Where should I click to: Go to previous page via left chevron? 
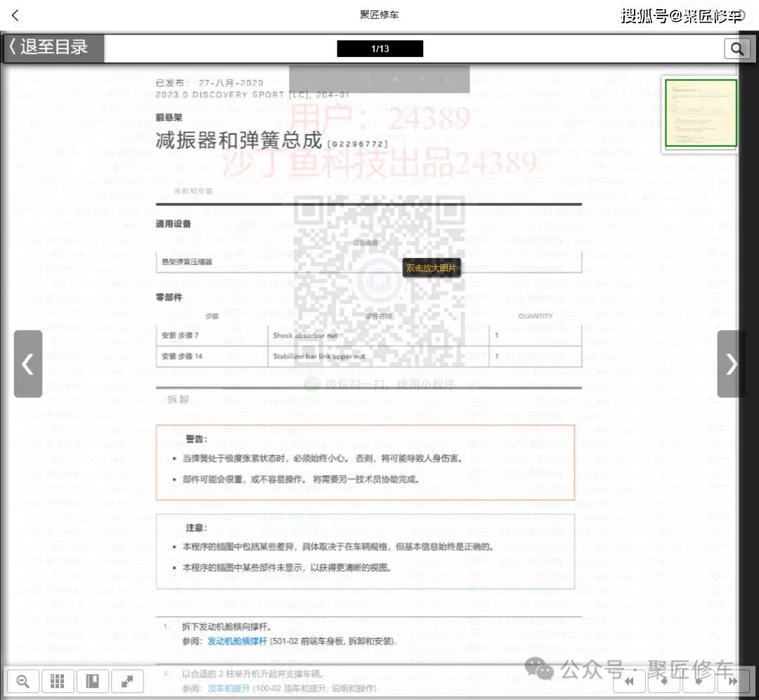(28, 363)
